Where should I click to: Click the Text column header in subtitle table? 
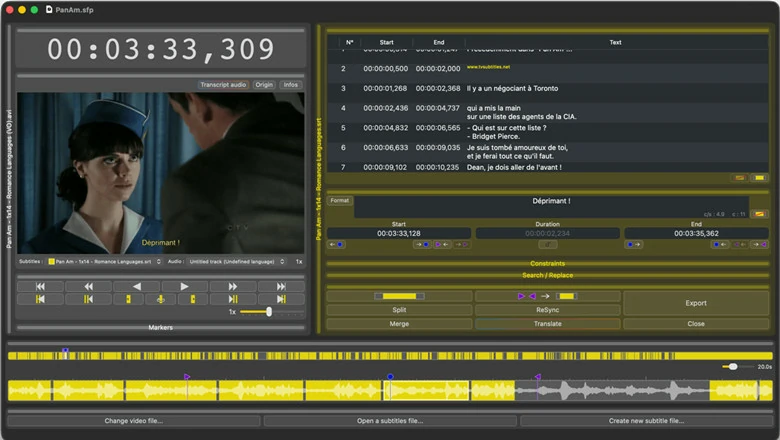click(615, 42)
